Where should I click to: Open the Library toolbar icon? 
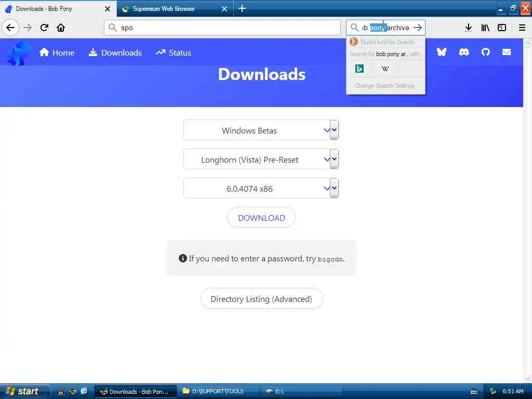(x=485, y=28)
